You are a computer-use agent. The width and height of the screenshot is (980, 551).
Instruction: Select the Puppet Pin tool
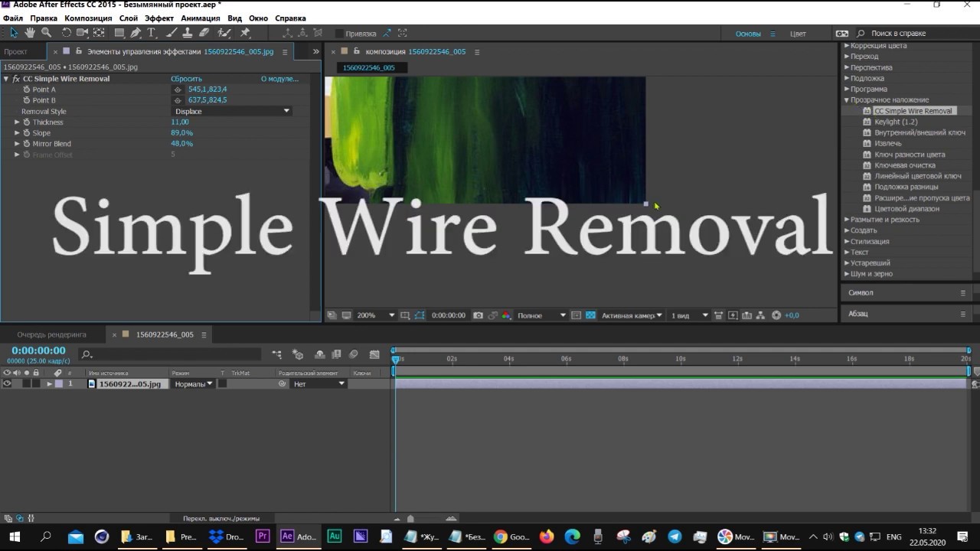[245, 33]
